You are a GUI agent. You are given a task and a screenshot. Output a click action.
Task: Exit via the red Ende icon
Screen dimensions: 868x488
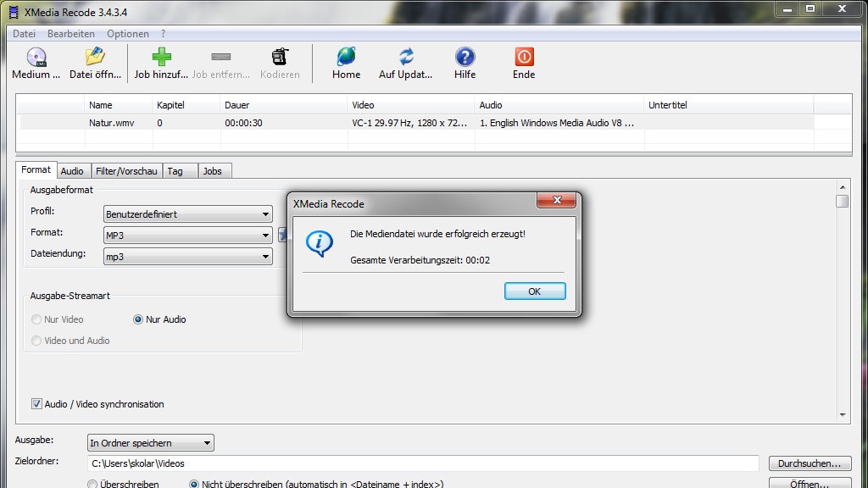coord(524,57)
